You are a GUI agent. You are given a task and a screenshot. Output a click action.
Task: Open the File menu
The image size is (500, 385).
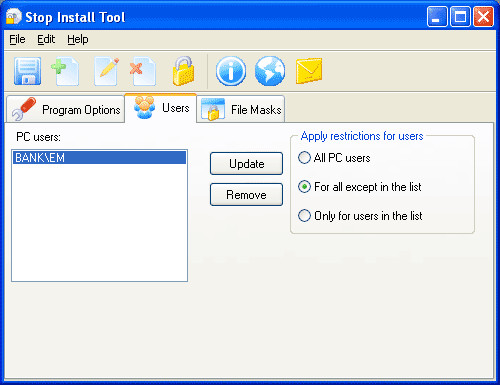click(17, 39)
